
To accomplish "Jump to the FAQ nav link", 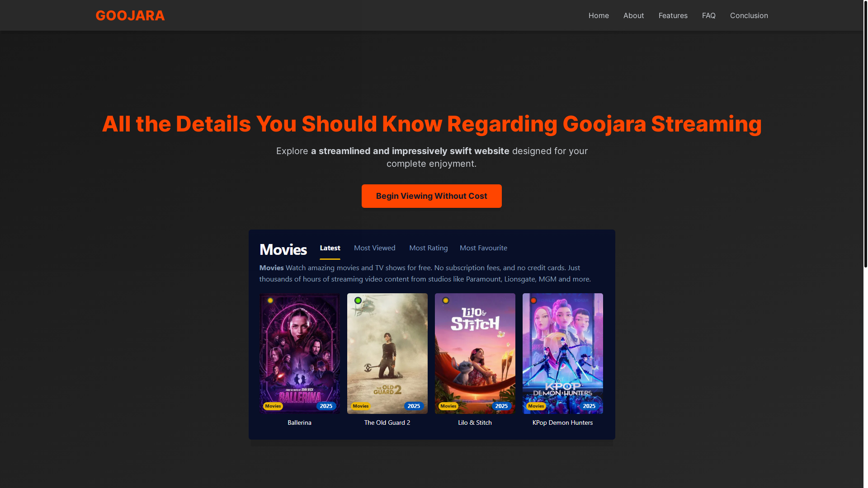I will pos(708,15).
